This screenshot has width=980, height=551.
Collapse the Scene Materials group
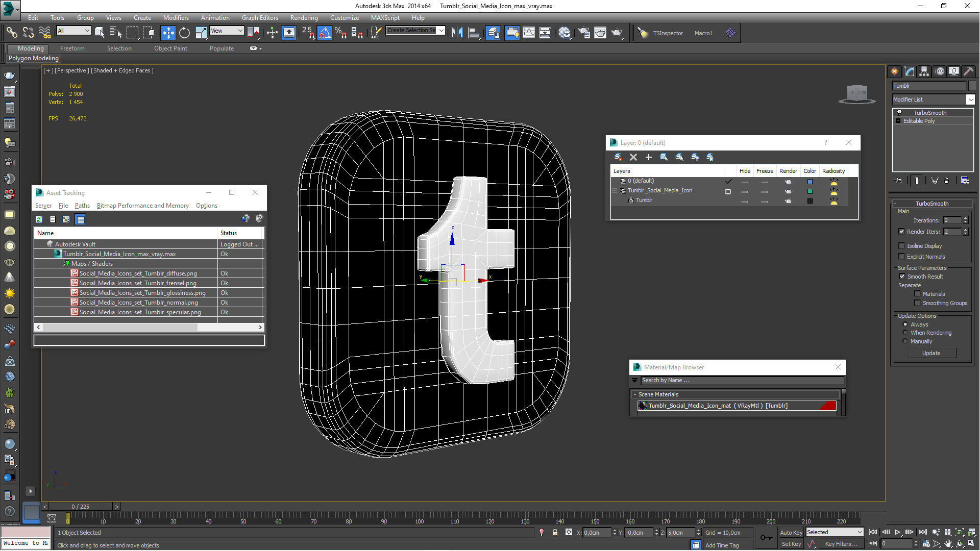pyautogui.click(x=635, y=394)
